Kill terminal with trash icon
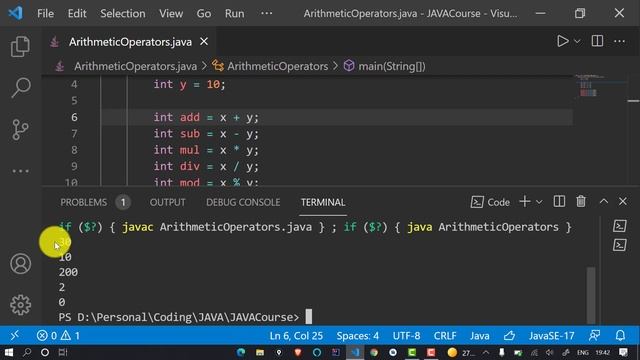Image resolution: width=640 pixels, height=360 pixels. [581, 201]
